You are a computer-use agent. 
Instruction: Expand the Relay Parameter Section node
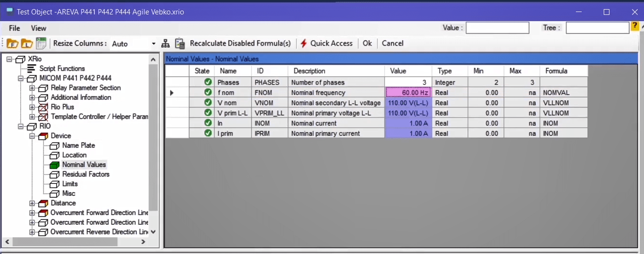coord(32,88)
